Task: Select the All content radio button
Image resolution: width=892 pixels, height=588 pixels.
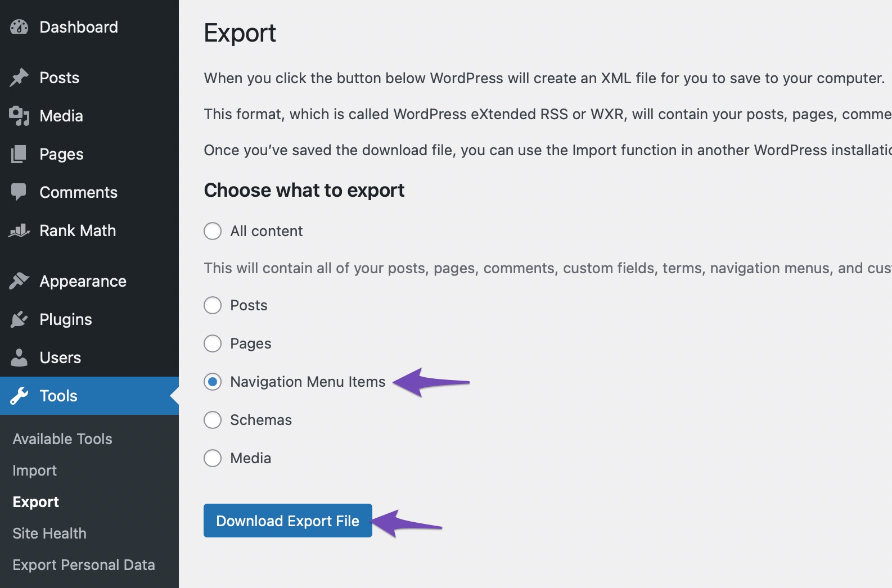Action: point(213,231)
